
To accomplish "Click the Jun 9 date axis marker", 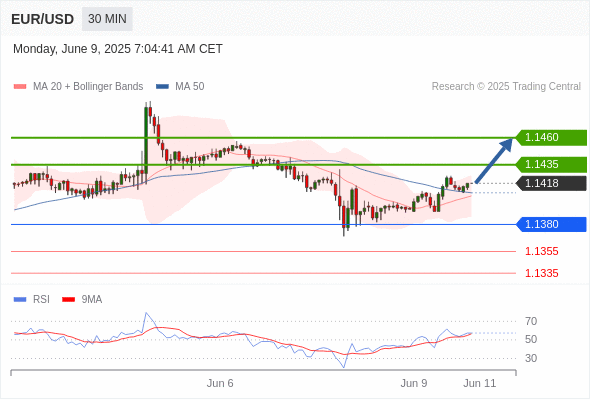I will (414, 383).
